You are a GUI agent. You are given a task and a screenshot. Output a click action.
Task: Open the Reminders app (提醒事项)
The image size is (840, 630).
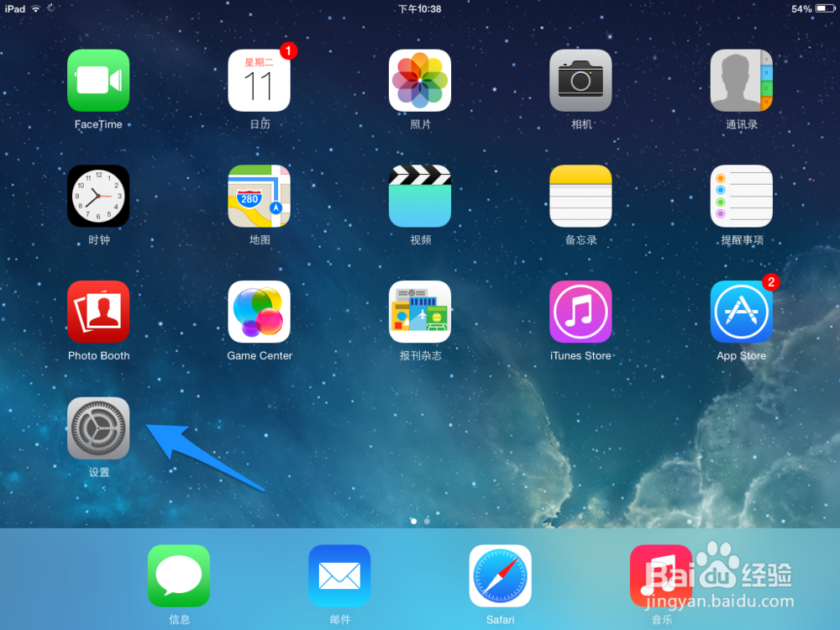[x=742, y=196]
